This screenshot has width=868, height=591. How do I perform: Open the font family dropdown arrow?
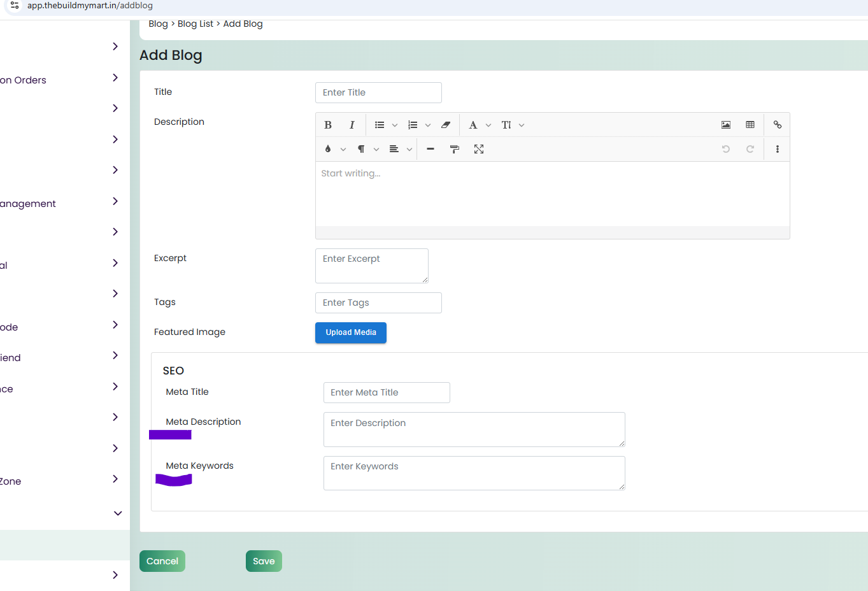[488, 125]
